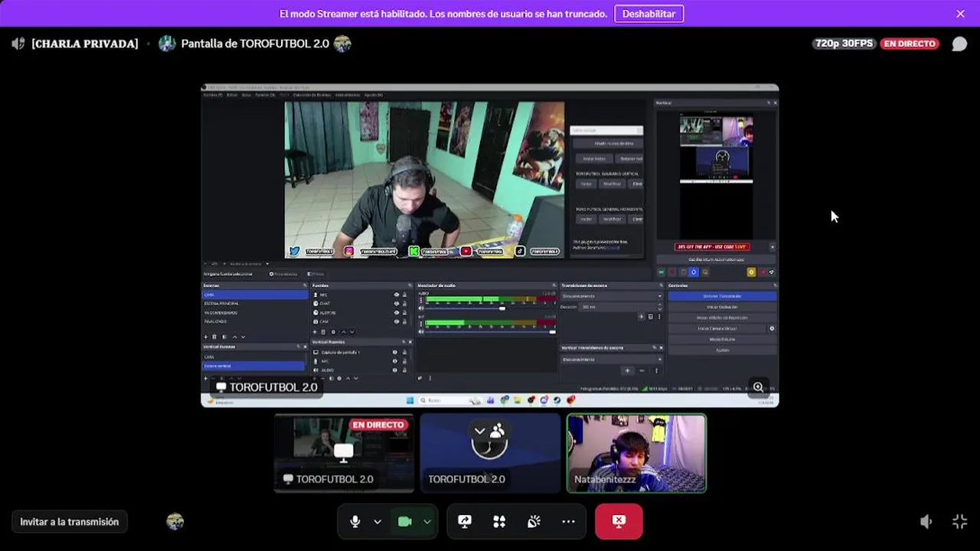
Task: Select YA CONTENEMOS scene in streamed OBS
Action: (255, 313)
